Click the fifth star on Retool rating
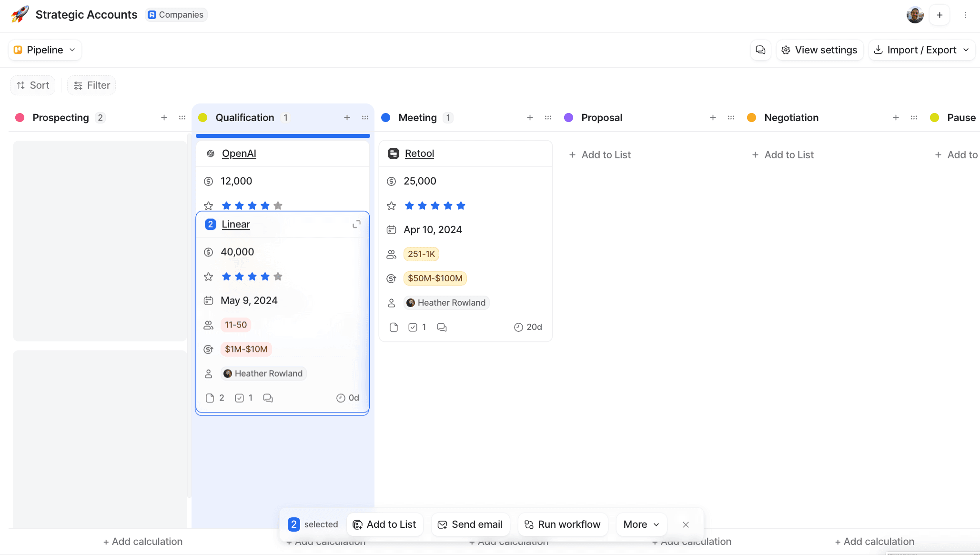Image resolution: width=980 pixels, height=555 pixels. [x=461, y=206]
